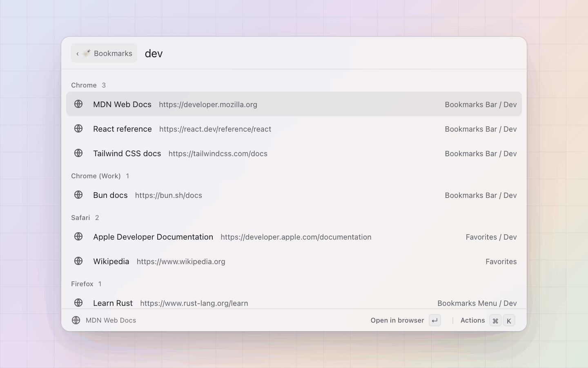The image size is (588, 368).
Task: Select the Tailwind CSS docs bookmark title
Action: tap(127, 153)
